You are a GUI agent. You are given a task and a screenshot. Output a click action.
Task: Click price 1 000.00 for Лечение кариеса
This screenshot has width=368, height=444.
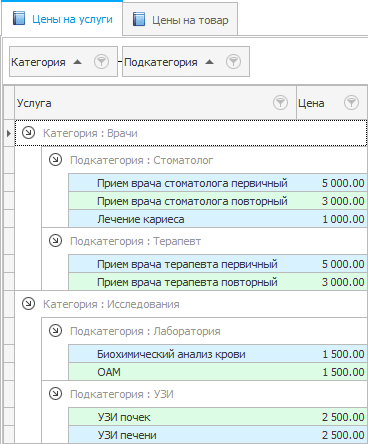coord(343,219)
